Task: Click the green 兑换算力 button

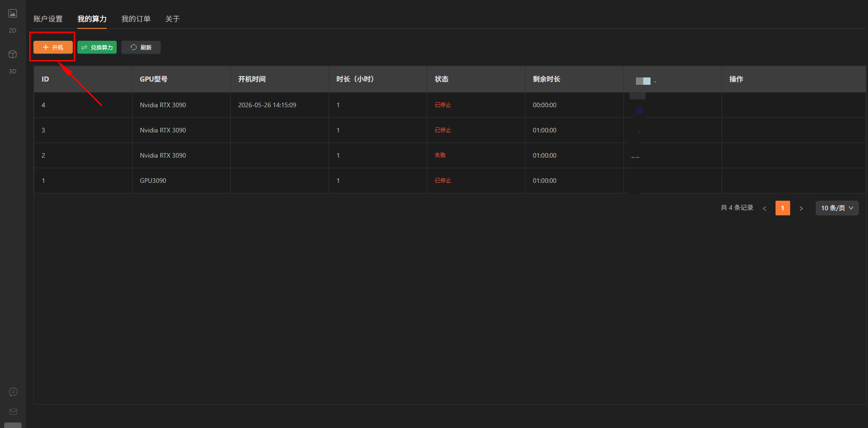Action: pos(97,47)
